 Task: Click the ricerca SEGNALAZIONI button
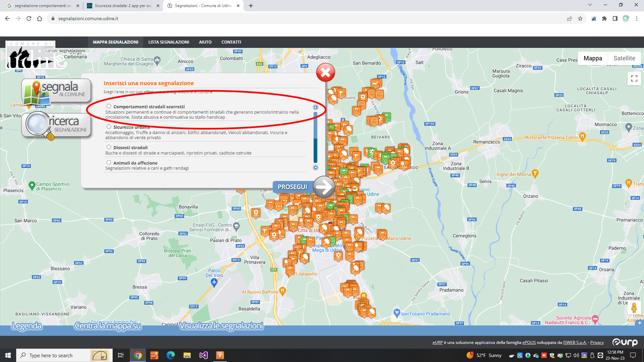point(56,126)
